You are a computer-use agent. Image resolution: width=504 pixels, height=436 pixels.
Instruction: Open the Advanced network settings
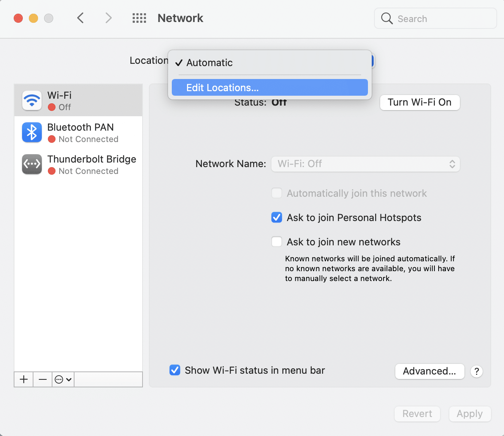click(430, 371)
